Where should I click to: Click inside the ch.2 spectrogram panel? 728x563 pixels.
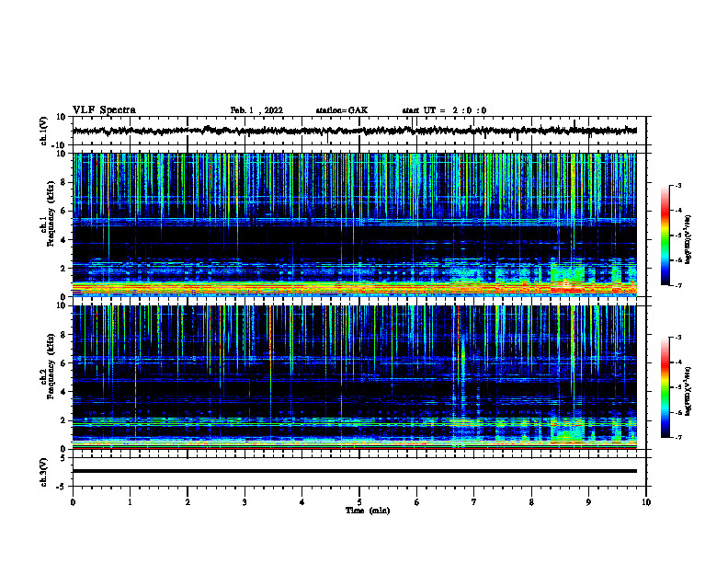[354, 377]
